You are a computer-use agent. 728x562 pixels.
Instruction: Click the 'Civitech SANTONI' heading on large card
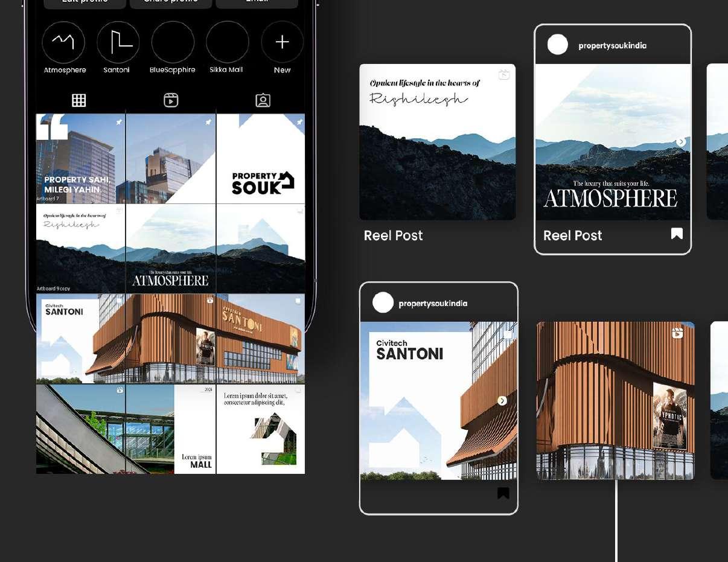409,350
